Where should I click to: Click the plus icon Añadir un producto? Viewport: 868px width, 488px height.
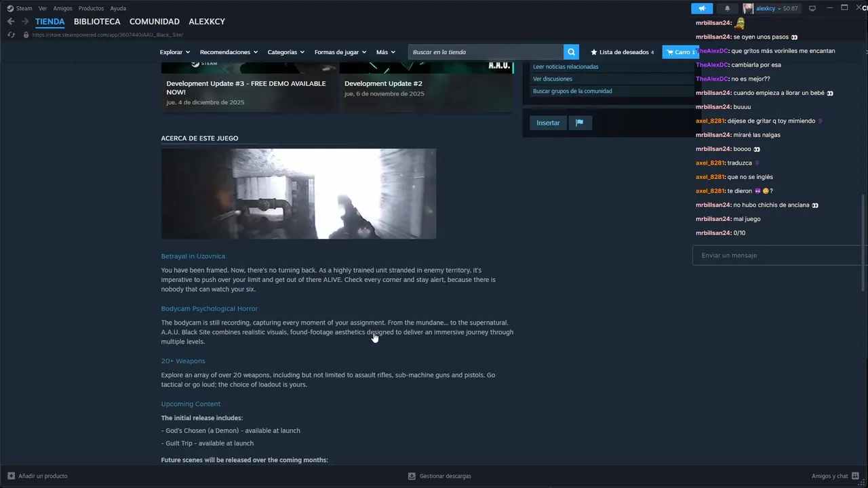11,476
